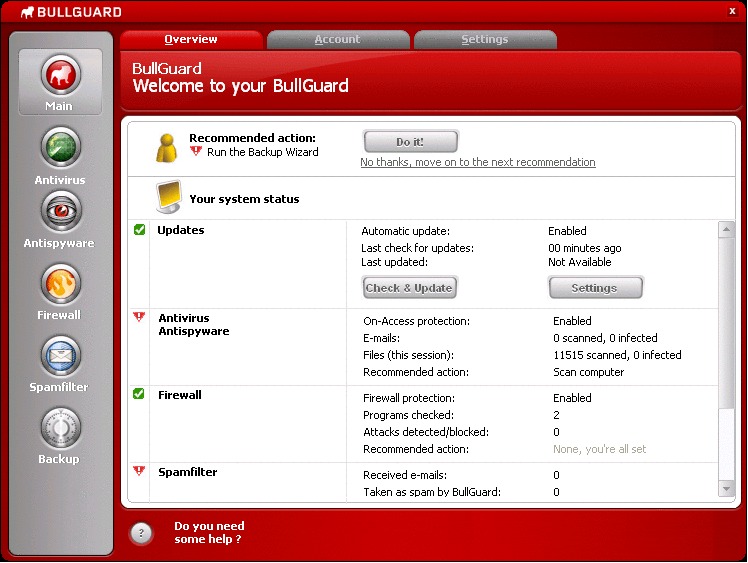Click the red warning shield beside Antivirus Antispyware
Image resolution: width=748 pixels, height=563 pixels.
(x=139, y=317)
